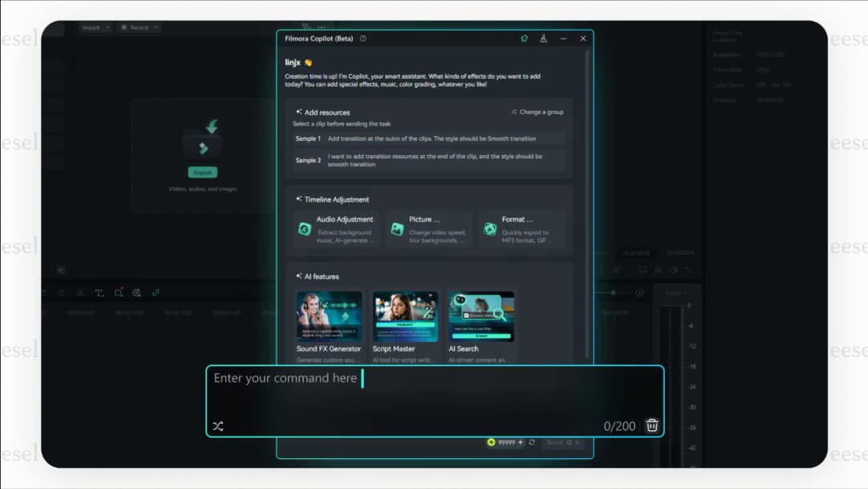The width and height of the screenshot is (868, 489).
Task: Click the green link icon in timeline toolbar
Action: coord(156,293)
